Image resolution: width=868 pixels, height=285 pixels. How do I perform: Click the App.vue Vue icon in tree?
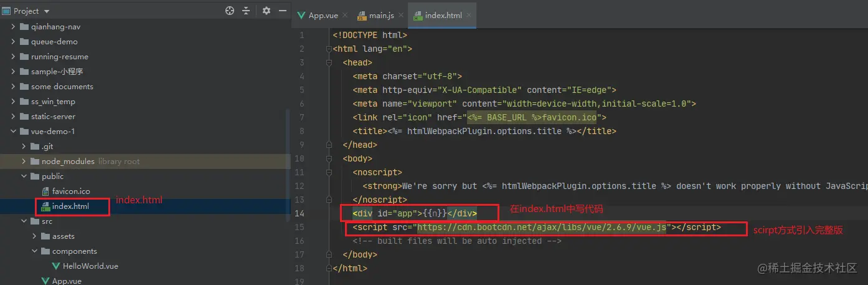pos(45,281)
